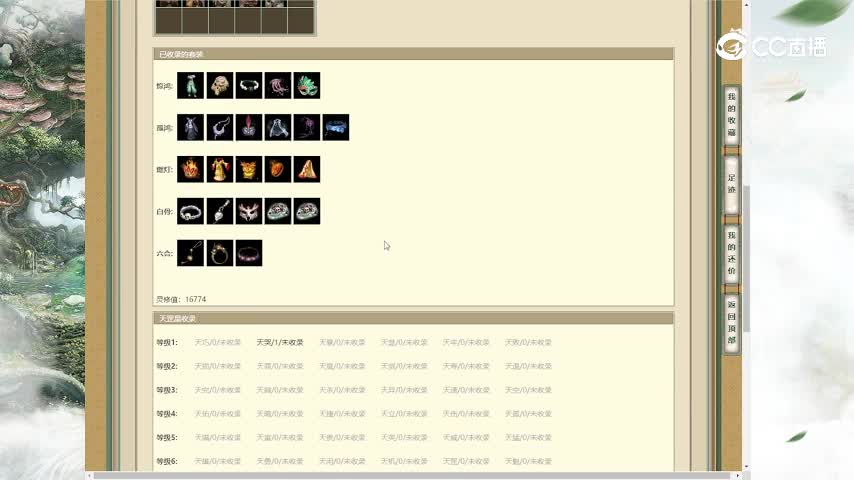
Task: Click the scroll-right arrow of horizontal scrollbar
Action: click(738, 476)
